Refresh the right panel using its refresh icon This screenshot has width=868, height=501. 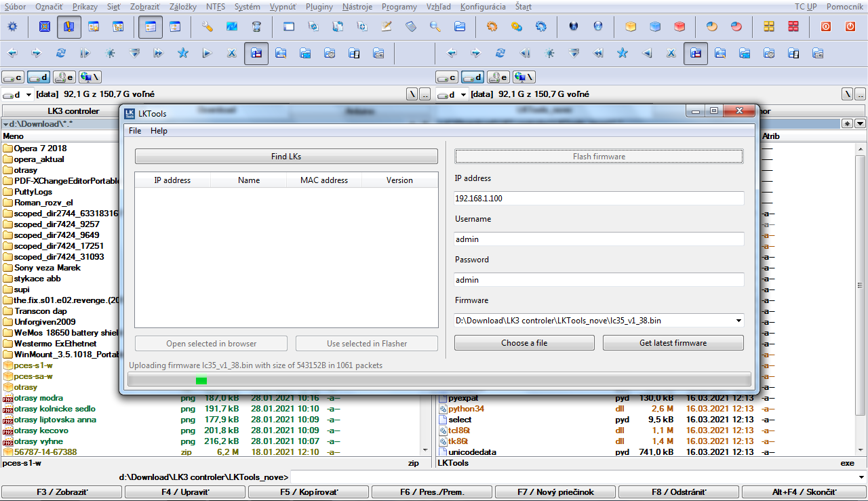[x=500, y=53]
